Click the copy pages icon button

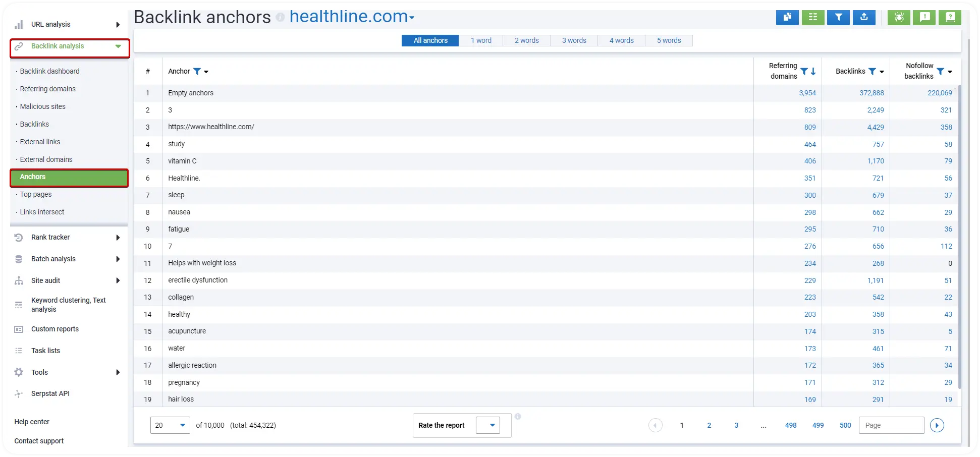pyautogui.click(x=787, y=17)
